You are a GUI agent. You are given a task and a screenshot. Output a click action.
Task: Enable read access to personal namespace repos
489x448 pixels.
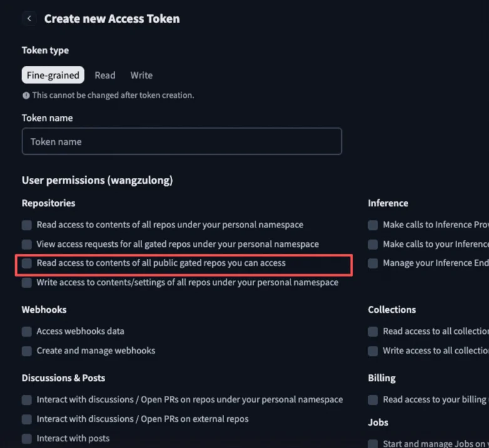(x=27, y=225)
